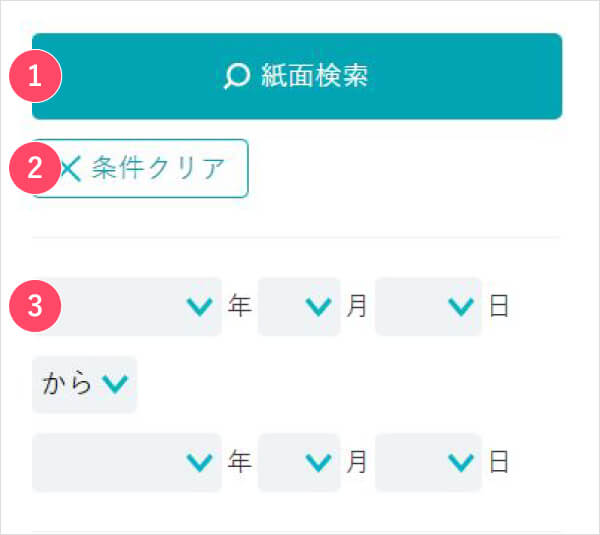Run the 紙面検索 search
The height and width of the screenshot is (535, 600).
pos(297,76)
